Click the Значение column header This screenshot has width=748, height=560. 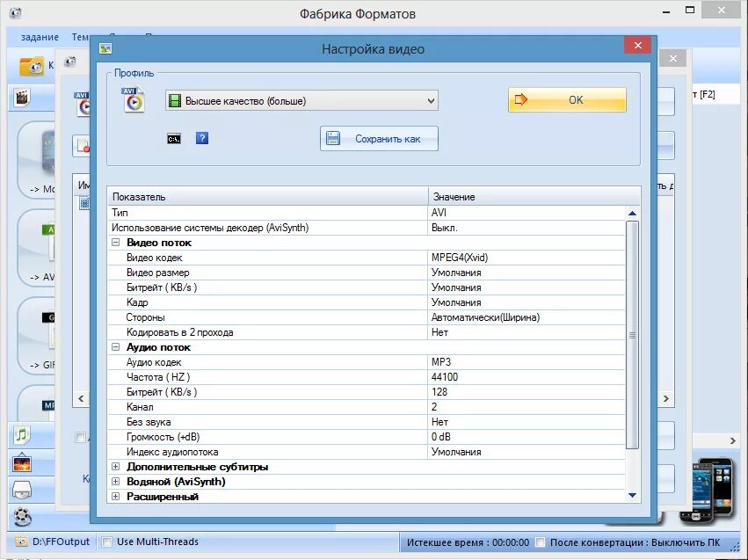(x=534, y=197)
